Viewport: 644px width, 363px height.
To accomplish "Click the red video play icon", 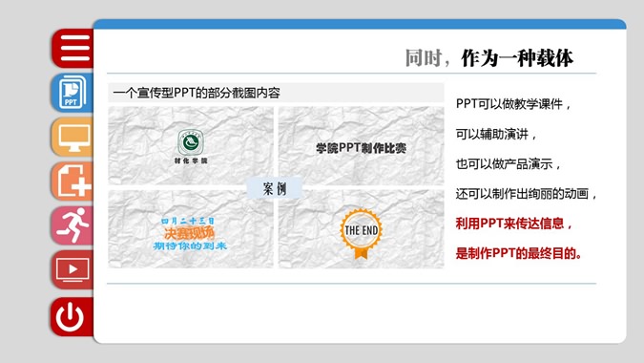I will [73, 269].
